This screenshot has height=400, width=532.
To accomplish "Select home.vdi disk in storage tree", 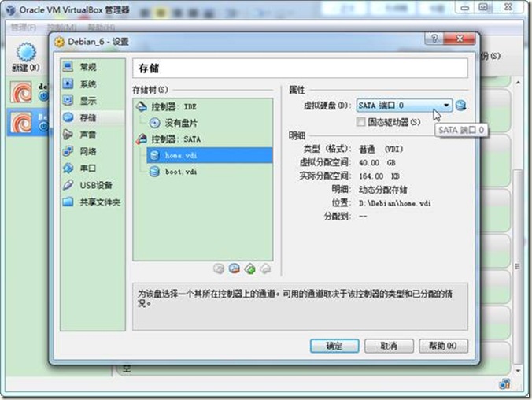I will (209, 156).
